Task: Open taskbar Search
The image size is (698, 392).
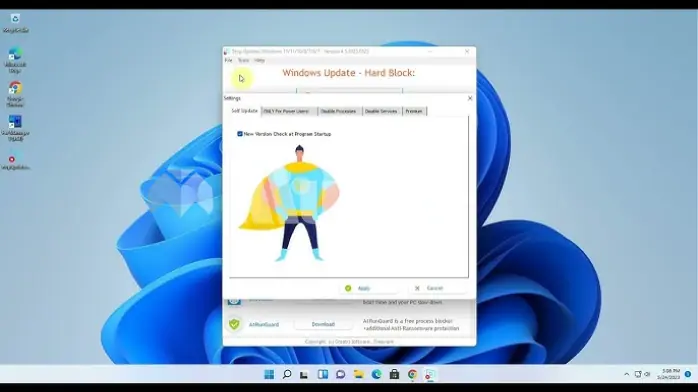Action: [287, 374]
